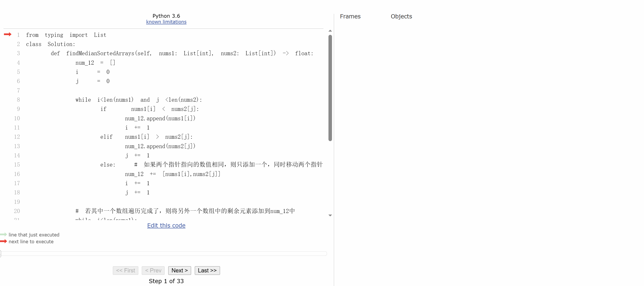Click the 'Next >' navigation button

coord(179,270)
